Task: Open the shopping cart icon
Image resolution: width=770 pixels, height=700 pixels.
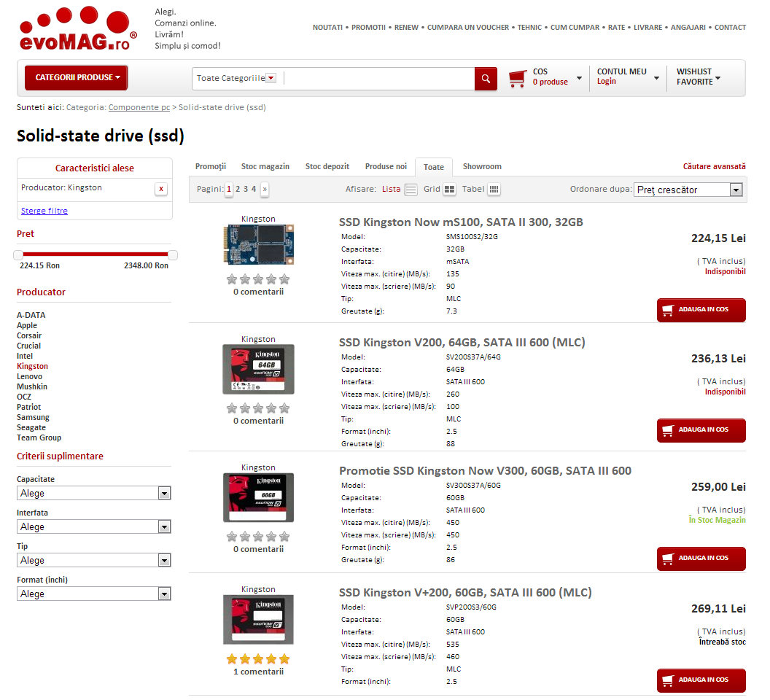Action: pos(518,79)
